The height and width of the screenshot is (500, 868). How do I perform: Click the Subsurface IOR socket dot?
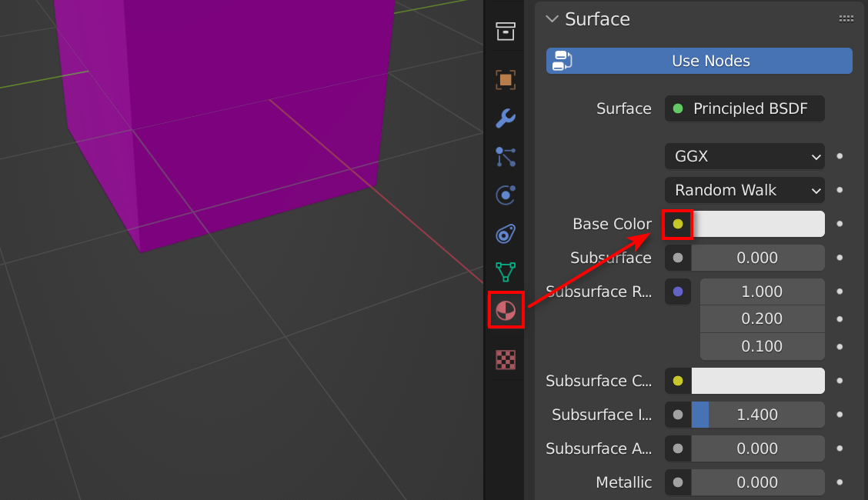(x=678, y=415)
